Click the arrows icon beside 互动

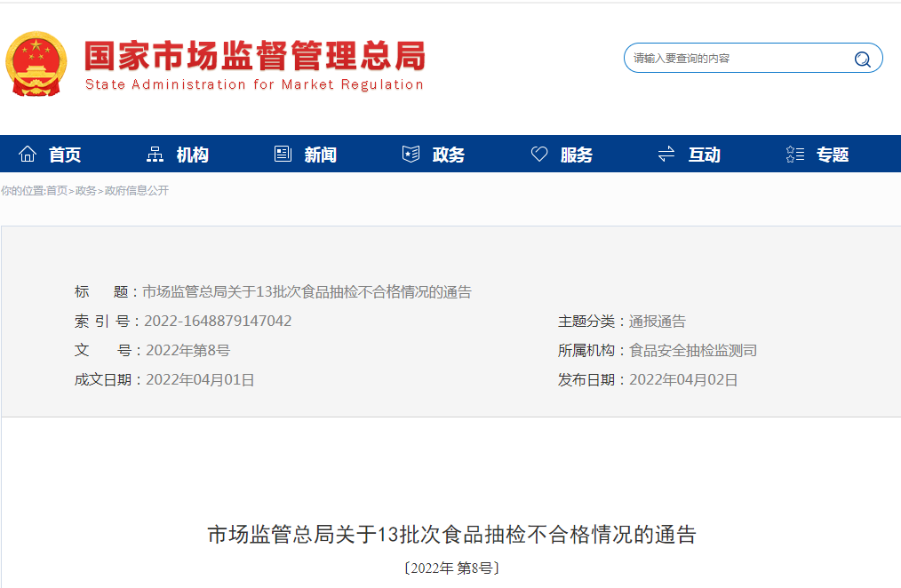click(666, 155)
